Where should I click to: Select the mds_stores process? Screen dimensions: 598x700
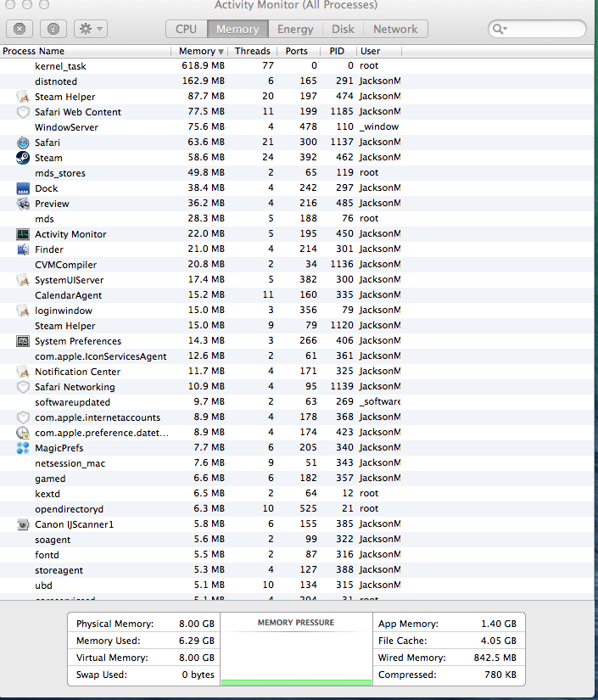pyautogui.click(x=299, y=173)
